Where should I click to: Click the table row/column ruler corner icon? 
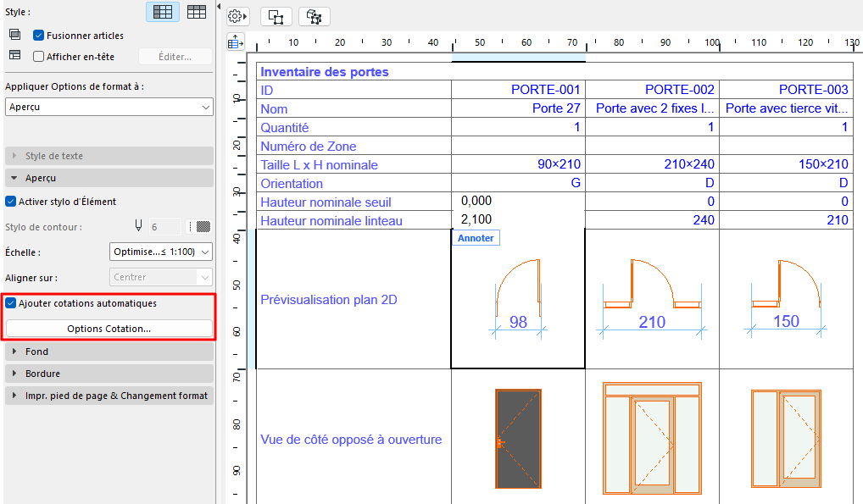236,42
